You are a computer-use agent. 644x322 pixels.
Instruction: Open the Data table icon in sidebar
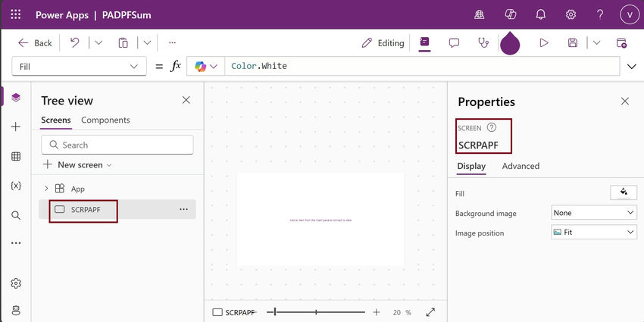pyautogui.click(x=16, y=156)
